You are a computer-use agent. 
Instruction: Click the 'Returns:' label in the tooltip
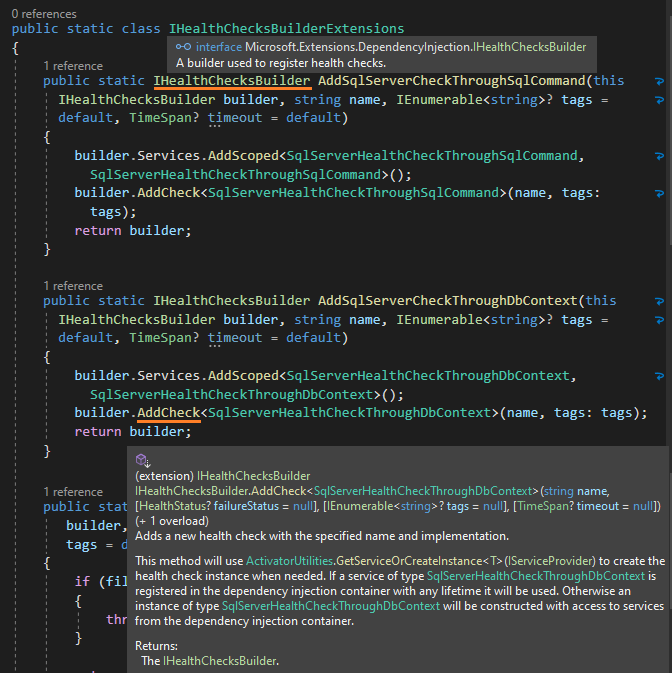tap(156, 646)
